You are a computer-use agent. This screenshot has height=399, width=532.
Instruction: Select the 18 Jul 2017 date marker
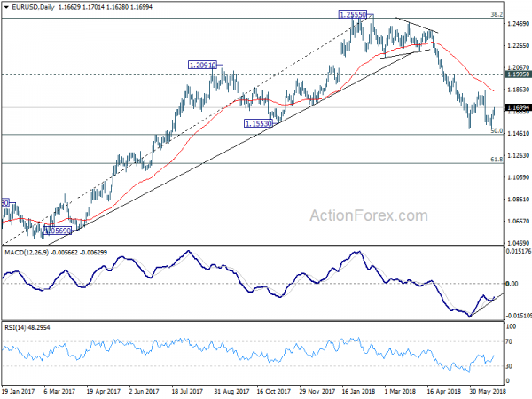(187, 391)
